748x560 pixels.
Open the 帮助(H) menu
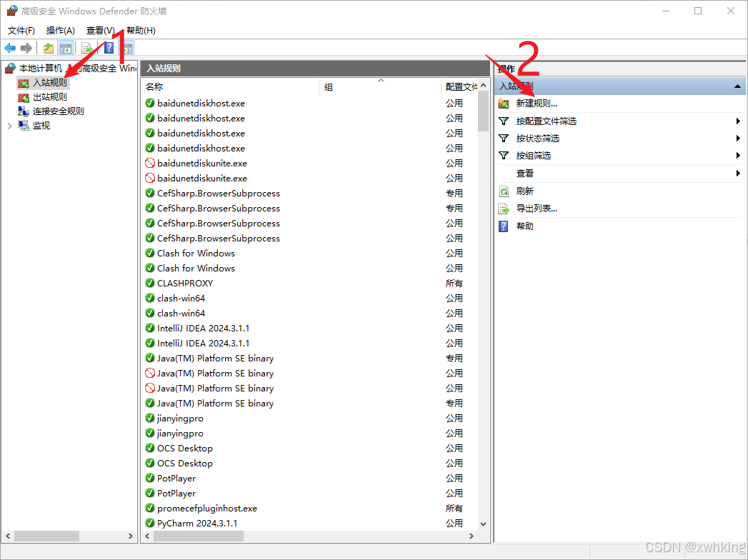pos(141,31)
